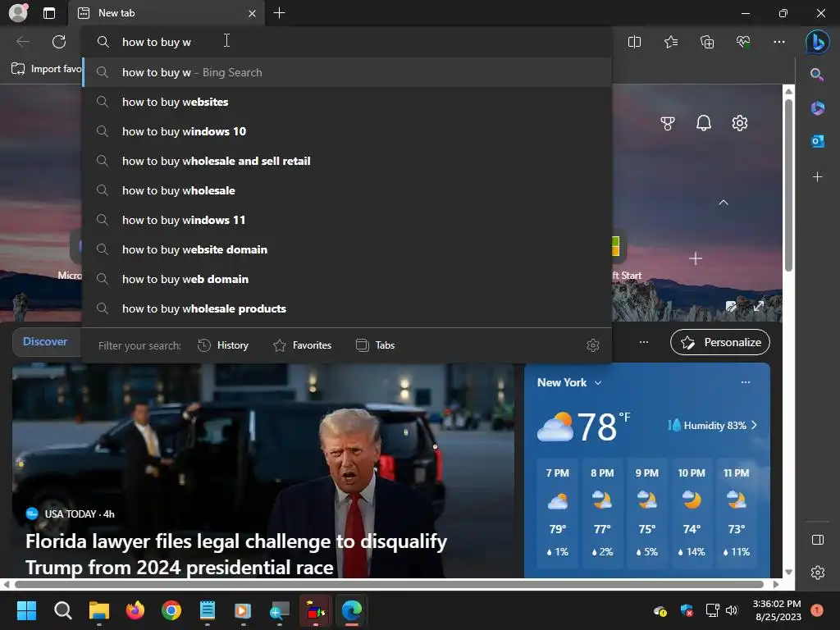
Task: Filter search by History
Action: click(223, 345)
